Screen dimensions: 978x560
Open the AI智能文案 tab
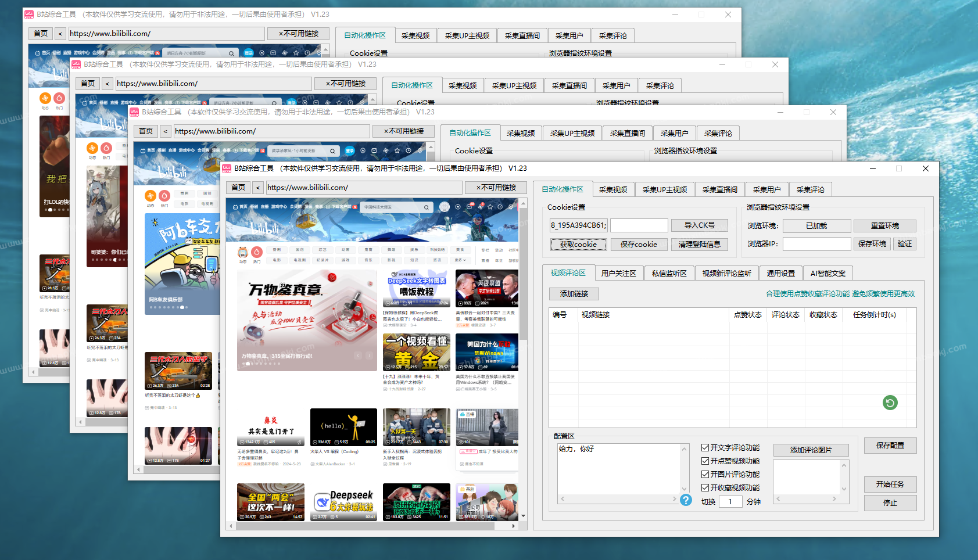coord(827,273)
